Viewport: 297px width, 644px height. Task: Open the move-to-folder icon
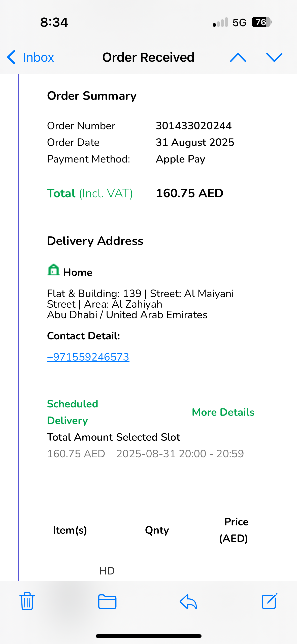click(107, 601)
